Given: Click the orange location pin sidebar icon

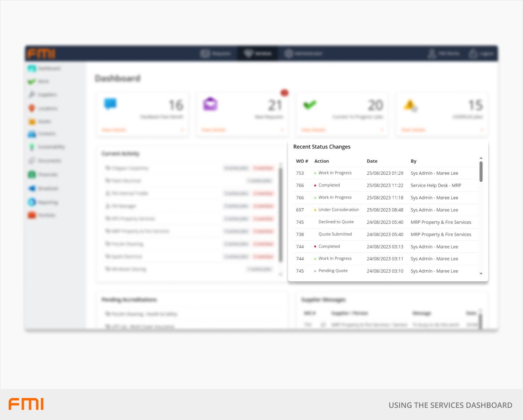Looking at the screenshot, I should click(x=32, y=108).
